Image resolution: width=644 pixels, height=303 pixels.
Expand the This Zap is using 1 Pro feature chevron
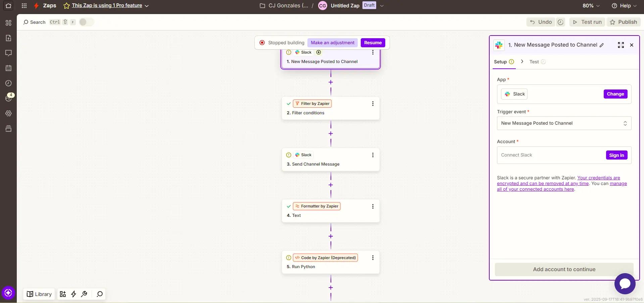click(147, 5)
